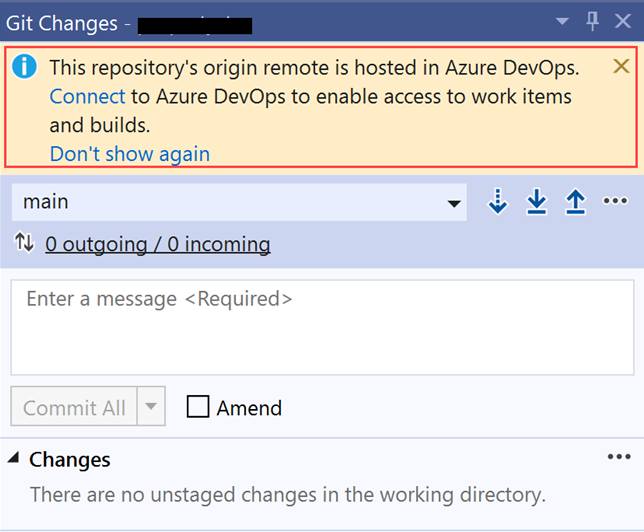Click the blue info icon in notification

pyautogui.click(x=24, y=66)
